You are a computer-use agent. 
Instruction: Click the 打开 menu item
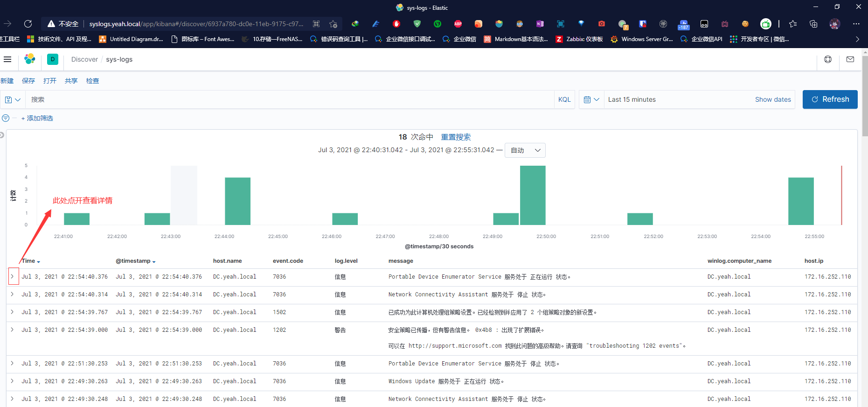click(x=50, y=81)
